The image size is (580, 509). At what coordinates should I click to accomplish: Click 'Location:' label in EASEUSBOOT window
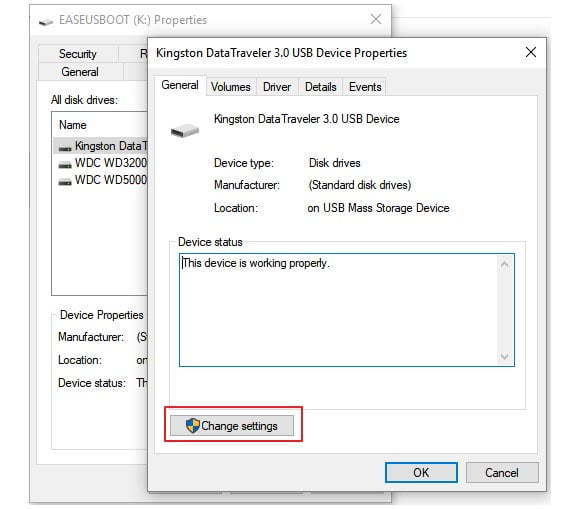(80, 360)
